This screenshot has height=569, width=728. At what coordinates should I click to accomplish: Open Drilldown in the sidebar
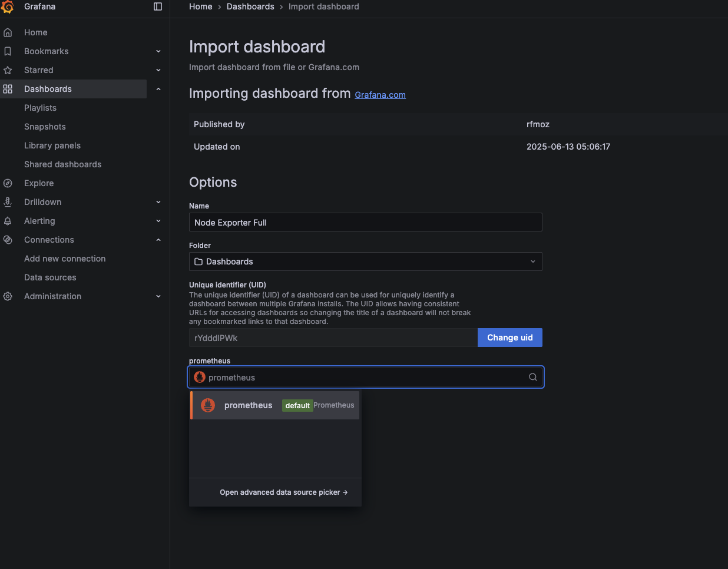coord(43,202)
